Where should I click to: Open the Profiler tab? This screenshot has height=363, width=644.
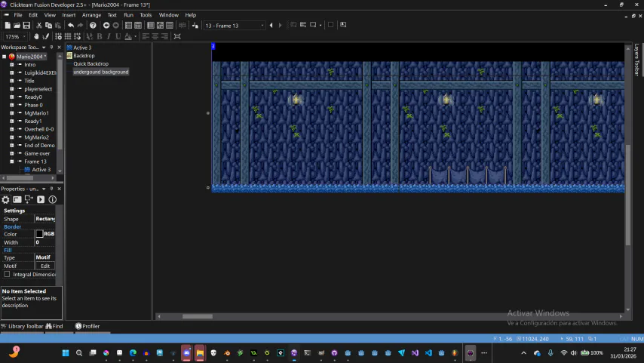coord(87,326)
